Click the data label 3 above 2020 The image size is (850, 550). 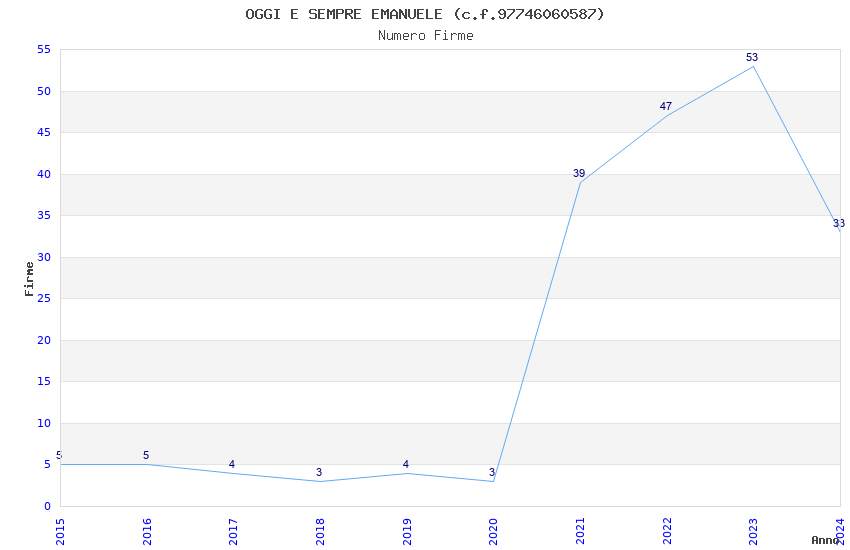(492, 473)
